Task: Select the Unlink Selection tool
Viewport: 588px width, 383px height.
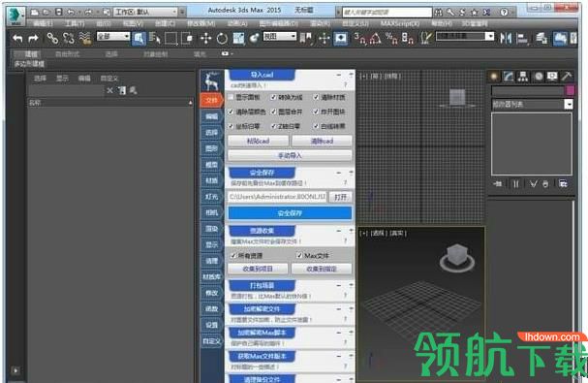Action: click(x=69, y=39)
